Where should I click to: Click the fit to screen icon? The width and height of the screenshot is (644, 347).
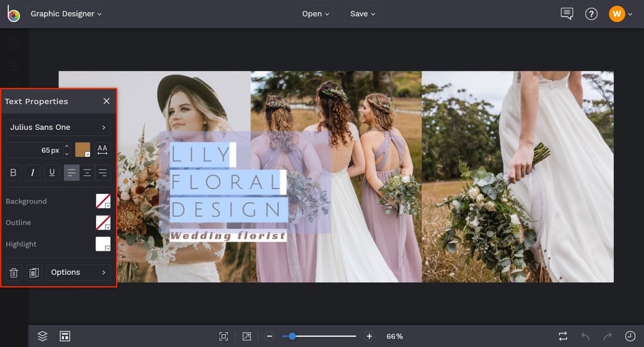click(224, 336)
